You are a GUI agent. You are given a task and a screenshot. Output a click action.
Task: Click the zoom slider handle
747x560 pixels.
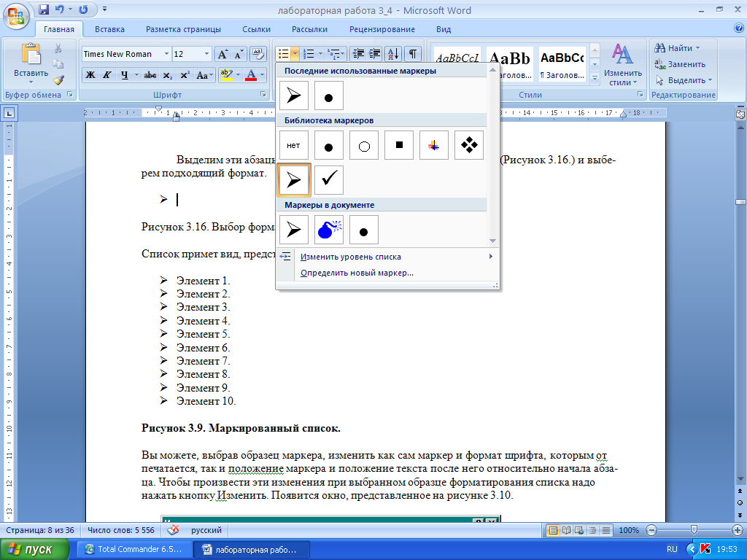point(694,529)
